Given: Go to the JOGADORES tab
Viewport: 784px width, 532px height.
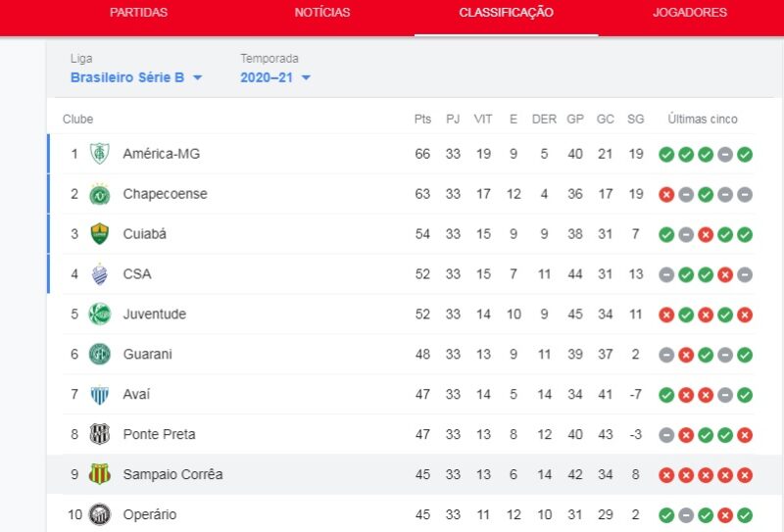Looking at the screenshot, I should [x=690, y=13].
